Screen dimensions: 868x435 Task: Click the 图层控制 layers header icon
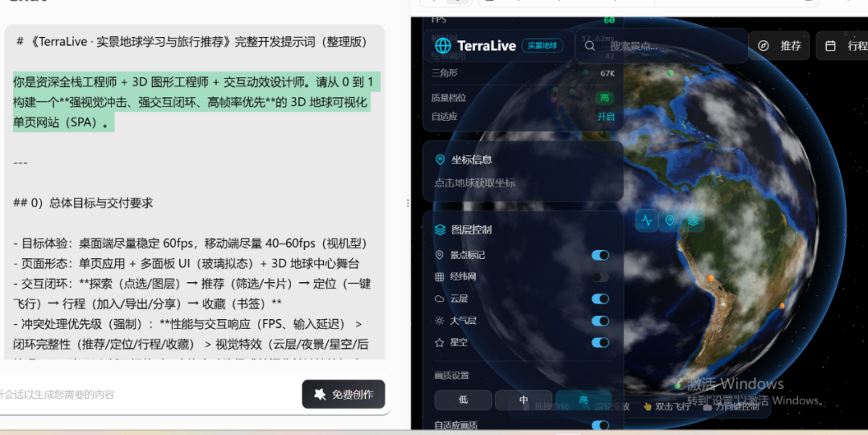point(440,229)
